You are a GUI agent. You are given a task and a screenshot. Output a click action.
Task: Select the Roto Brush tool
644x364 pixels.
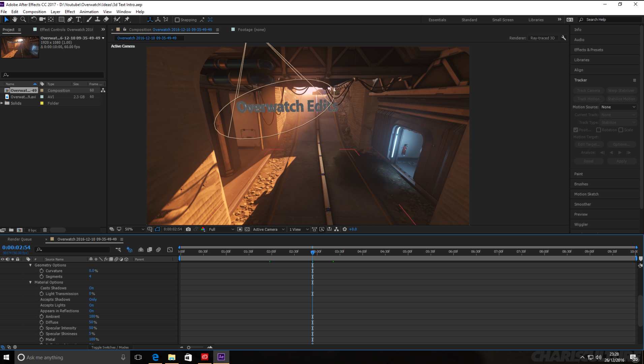117,20
